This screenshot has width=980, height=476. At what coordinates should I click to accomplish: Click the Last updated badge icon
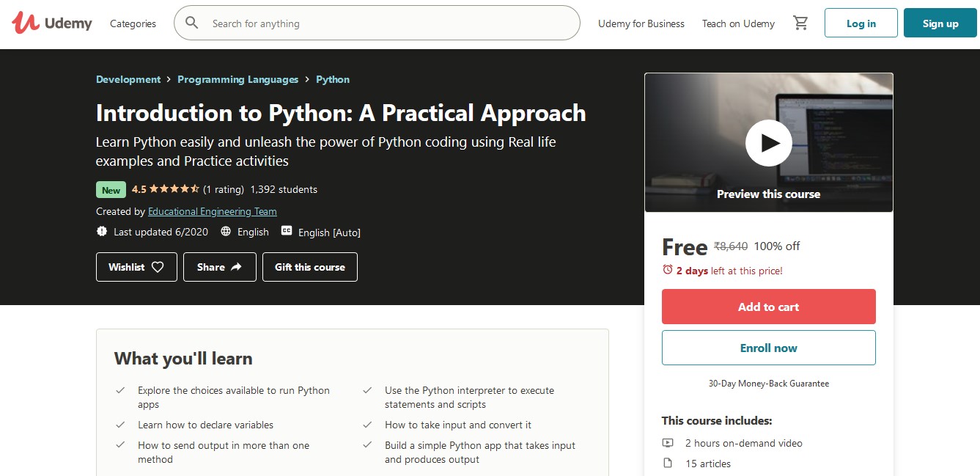click(102, 231)
